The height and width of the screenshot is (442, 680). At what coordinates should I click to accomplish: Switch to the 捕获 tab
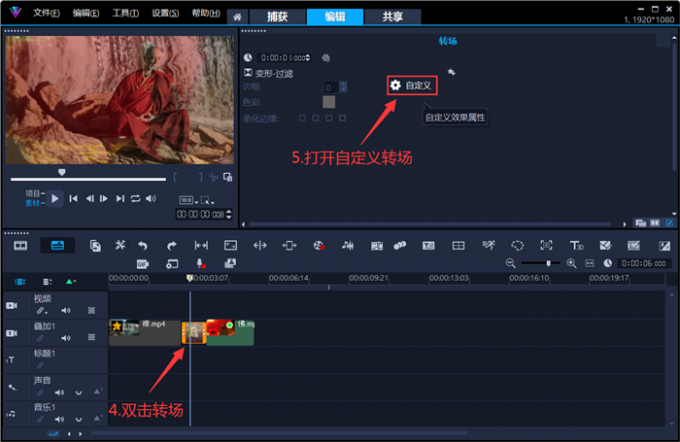[277, 17]
